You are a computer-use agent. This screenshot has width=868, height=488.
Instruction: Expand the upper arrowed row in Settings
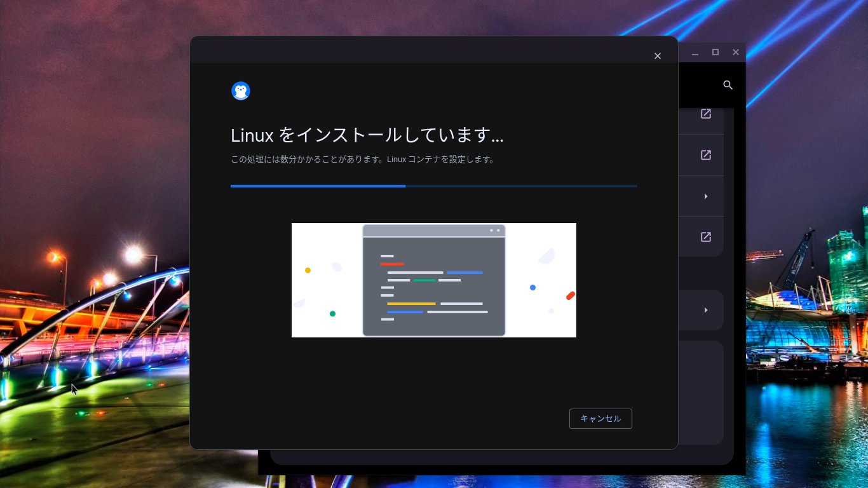click(706, 196)
